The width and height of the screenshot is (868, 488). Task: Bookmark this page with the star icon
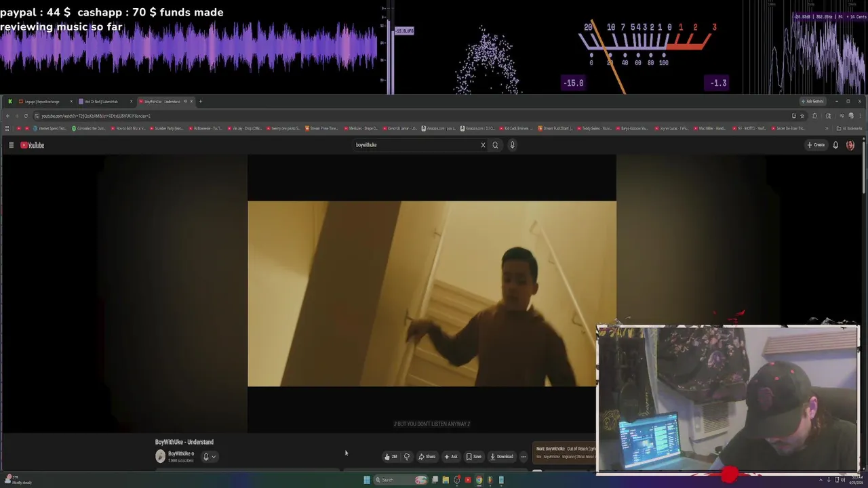coord(802,116)
